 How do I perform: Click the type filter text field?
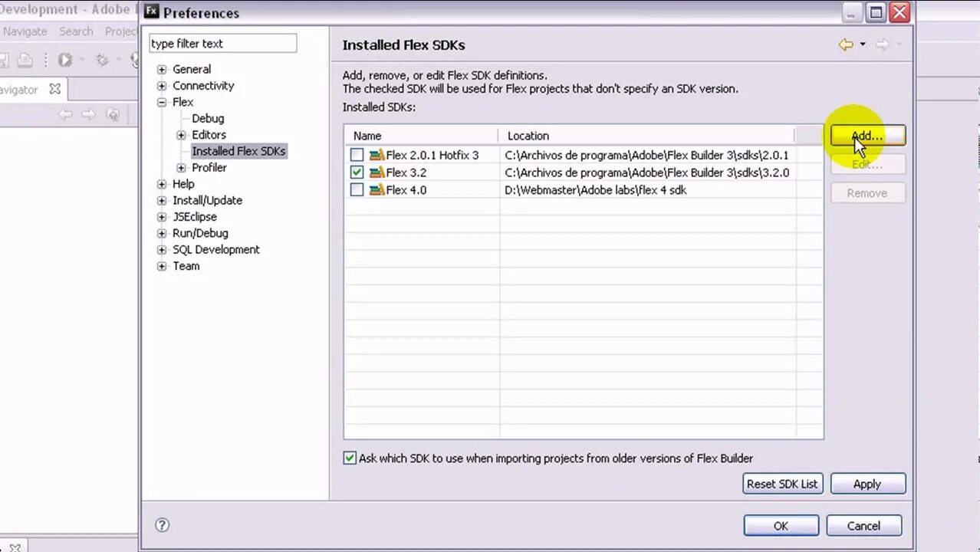pos(222,44)
